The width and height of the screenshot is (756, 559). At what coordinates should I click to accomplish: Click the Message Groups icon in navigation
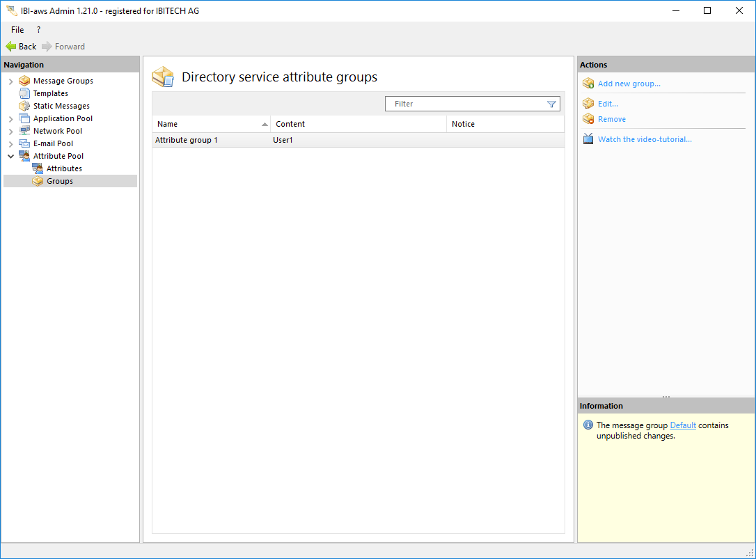coord(24,81)
